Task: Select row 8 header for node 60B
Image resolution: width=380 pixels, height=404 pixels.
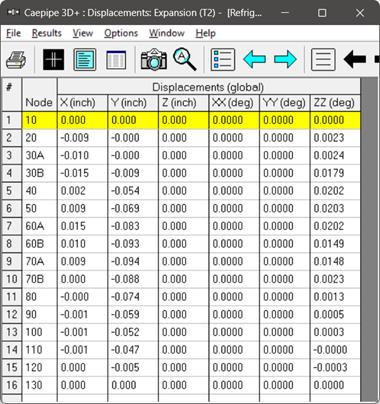Action: tap(11, 244)
